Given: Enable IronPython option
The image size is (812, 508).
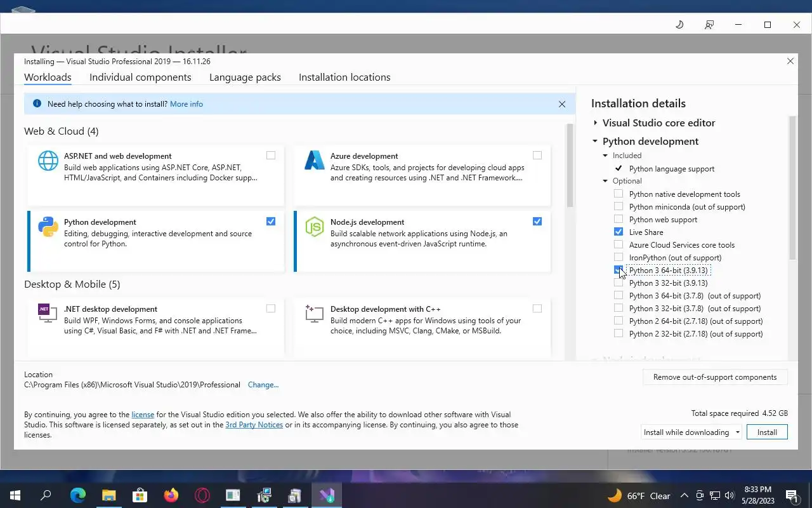Looking at the screenshot, I should coord(619,257).
